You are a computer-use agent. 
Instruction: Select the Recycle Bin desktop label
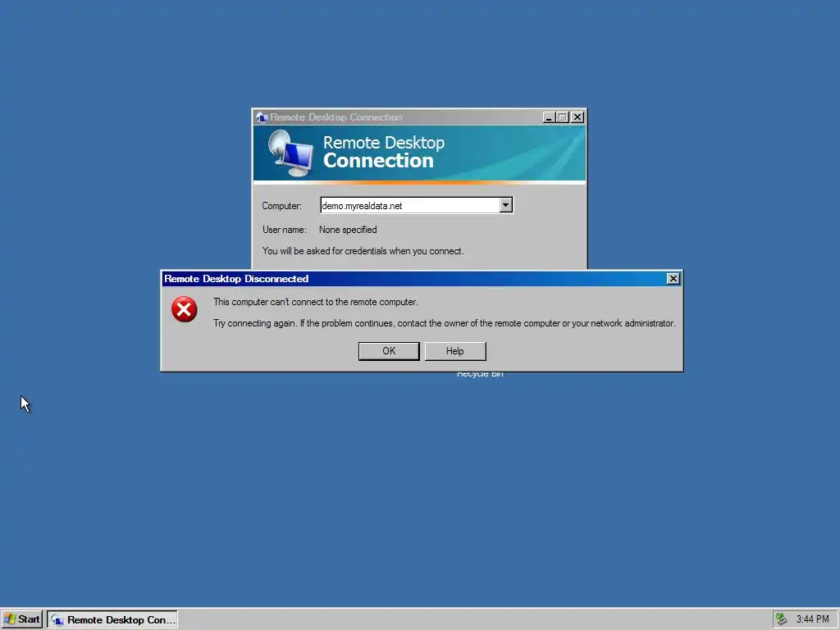pyautogui.click(x=480, y=374)
